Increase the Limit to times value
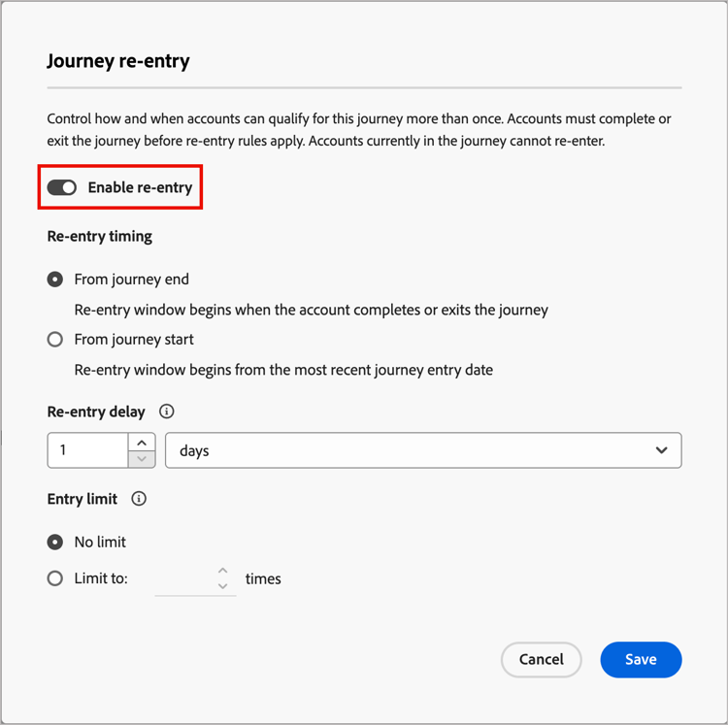Image resolution: width=728 pixels, height=725 pixels. point(223,571)
